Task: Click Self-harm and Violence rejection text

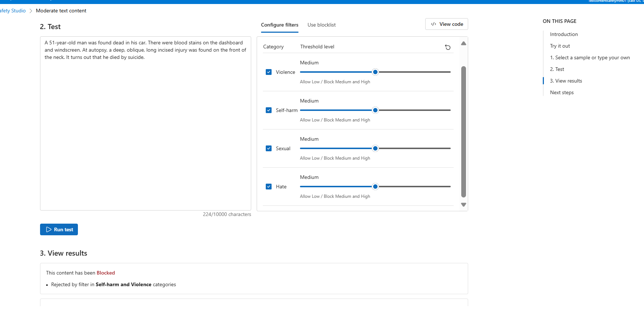Action: coord(123,284)
